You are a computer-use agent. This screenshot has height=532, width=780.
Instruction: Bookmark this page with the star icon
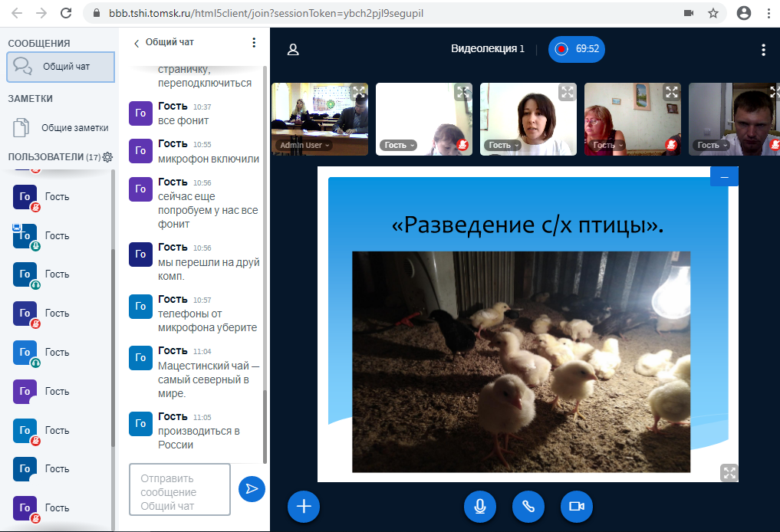713,13
